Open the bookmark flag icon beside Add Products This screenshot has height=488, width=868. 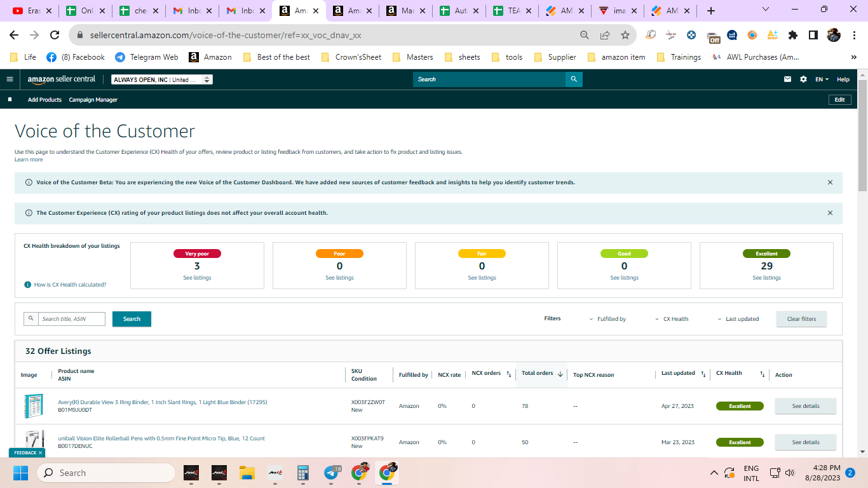coord(10,100)
